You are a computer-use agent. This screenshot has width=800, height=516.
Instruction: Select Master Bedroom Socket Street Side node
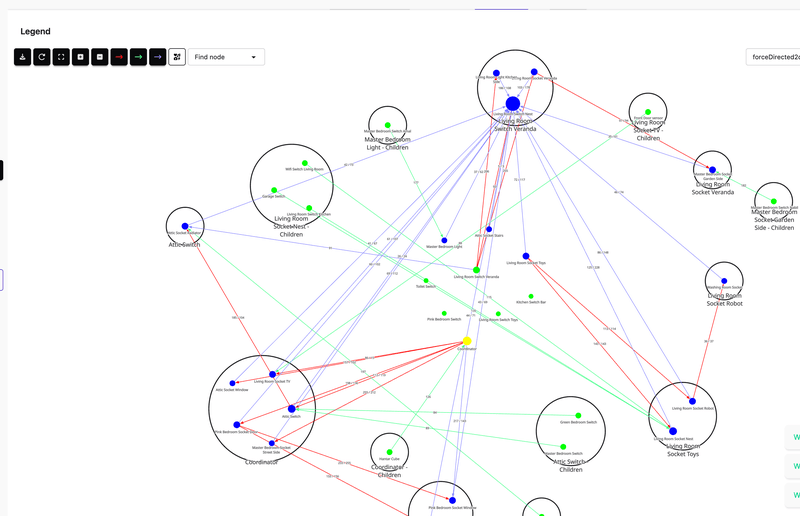tap(271, 443)
